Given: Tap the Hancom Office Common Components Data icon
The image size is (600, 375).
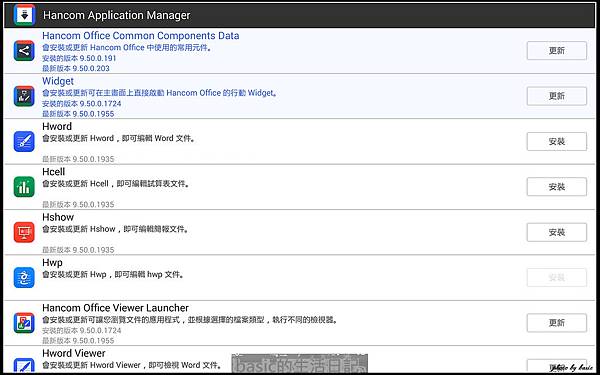Looking at the screenshot, I should point(24,51).
